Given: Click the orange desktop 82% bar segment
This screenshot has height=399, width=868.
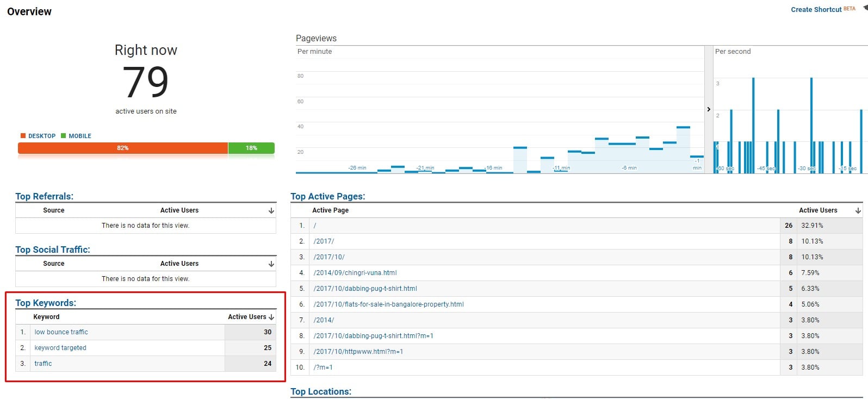Looking at the screenshot, I should 123,148.
